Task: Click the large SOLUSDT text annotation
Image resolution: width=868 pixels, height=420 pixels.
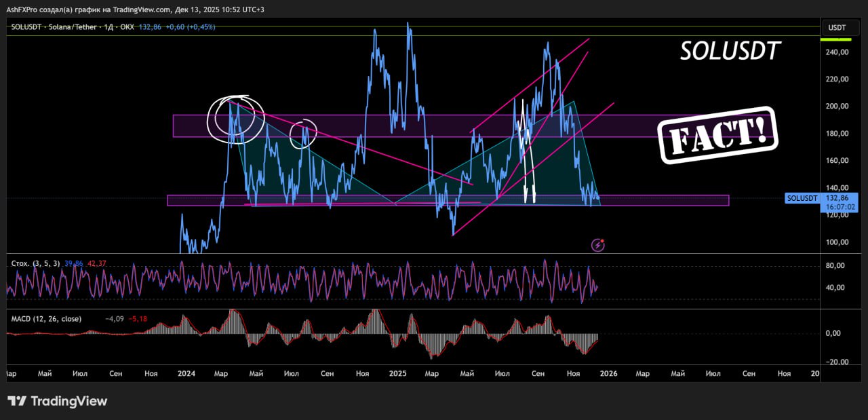Action: [x=730, y=51]
